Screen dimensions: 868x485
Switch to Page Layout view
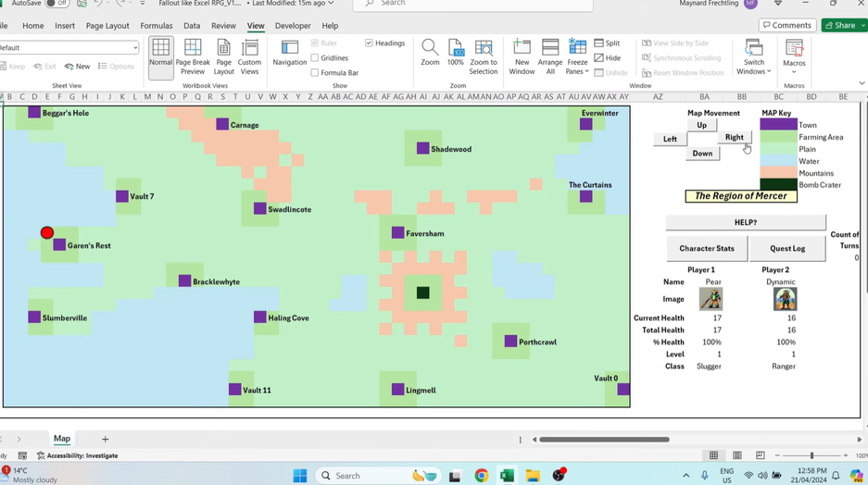point(223,57)
